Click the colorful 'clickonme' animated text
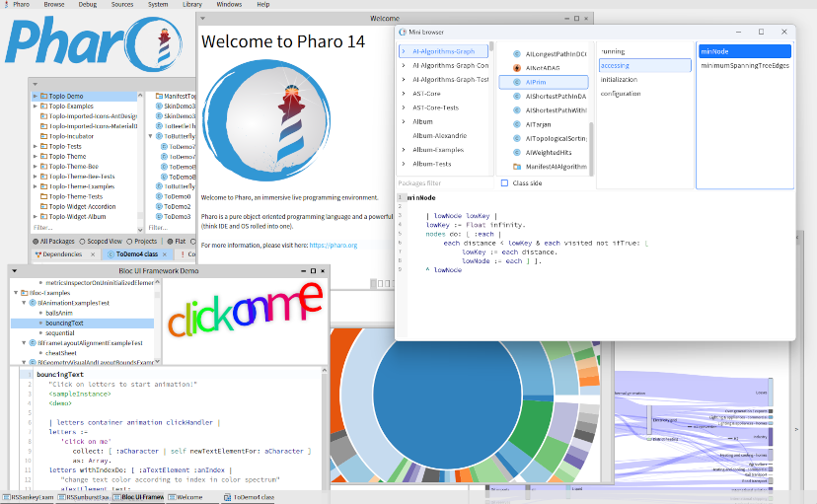817x504 pixels. (x=245, y=311)
